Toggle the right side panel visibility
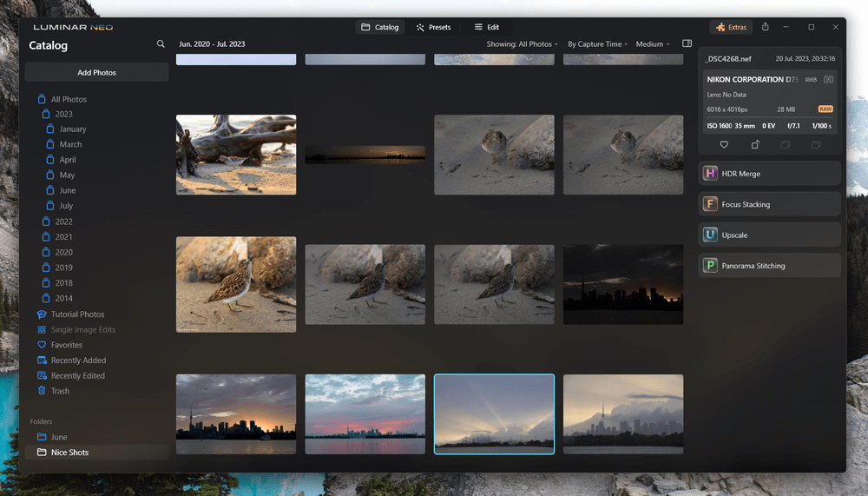This screenshot has width=868, height=496. tap(687, 43)
